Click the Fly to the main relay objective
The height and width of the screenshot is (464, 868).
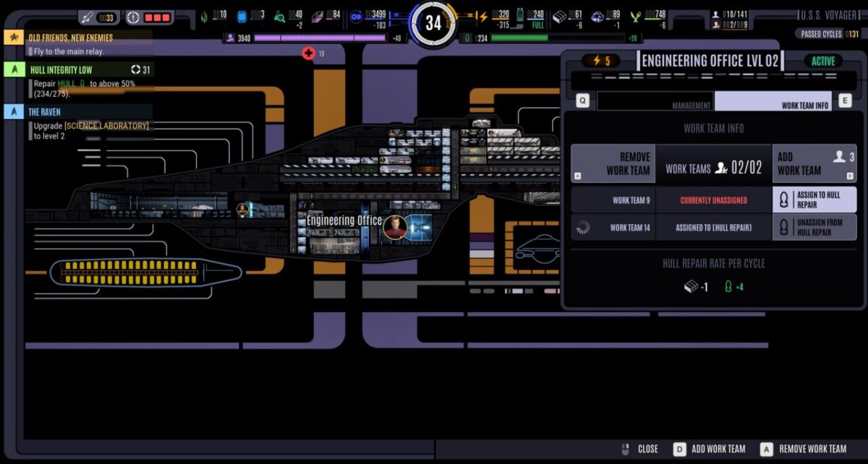pos(69,51)
